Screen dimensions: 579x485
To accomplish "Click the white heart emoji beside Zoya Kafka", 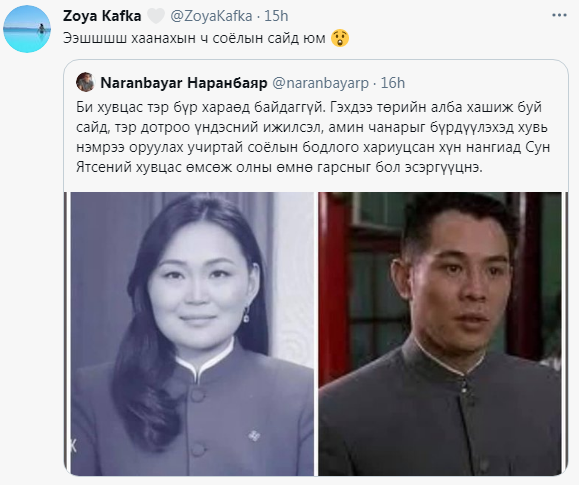I will tap(155, 16).
